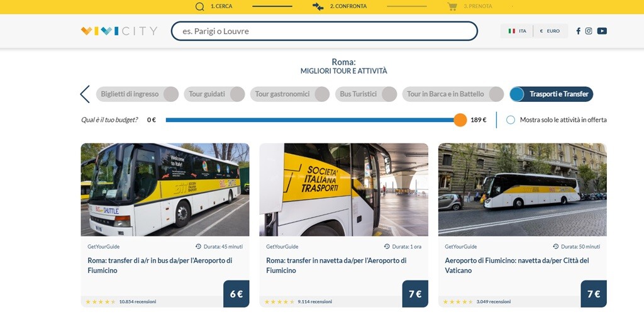Click the 189 € budget maximum value
The width and height of the screenshot is (644, 317).
click(x=479, y=120)
